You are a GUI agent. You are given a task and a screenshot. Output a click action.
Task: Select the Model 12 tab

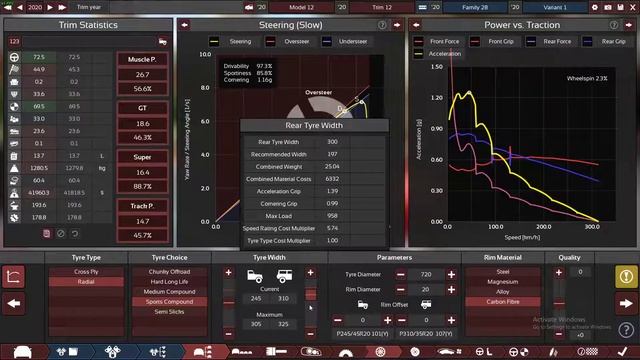click(x=301, y=7)
